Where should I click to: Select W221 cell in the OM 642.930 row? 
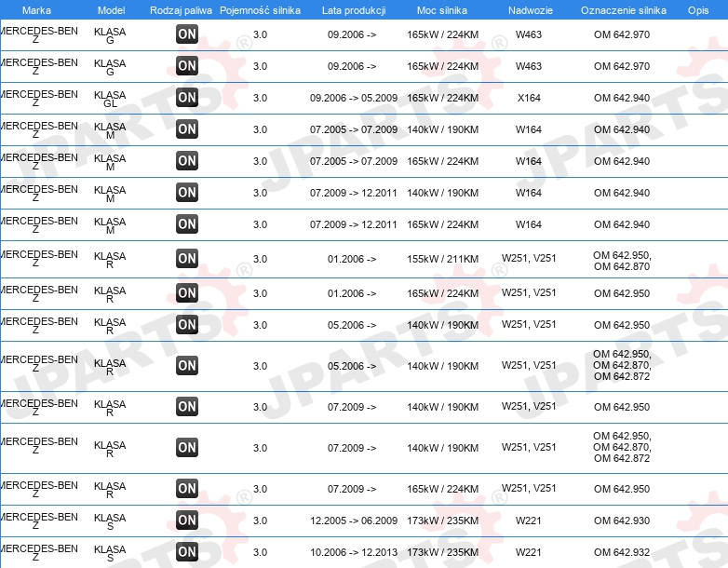pyautogui.click(x=529, y=521)
